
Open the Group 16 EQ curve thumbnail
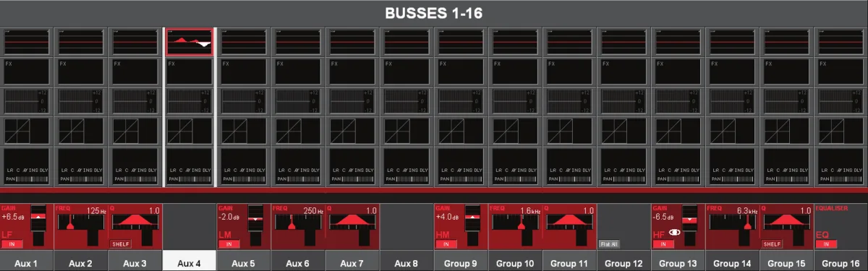tap(841, 43)
